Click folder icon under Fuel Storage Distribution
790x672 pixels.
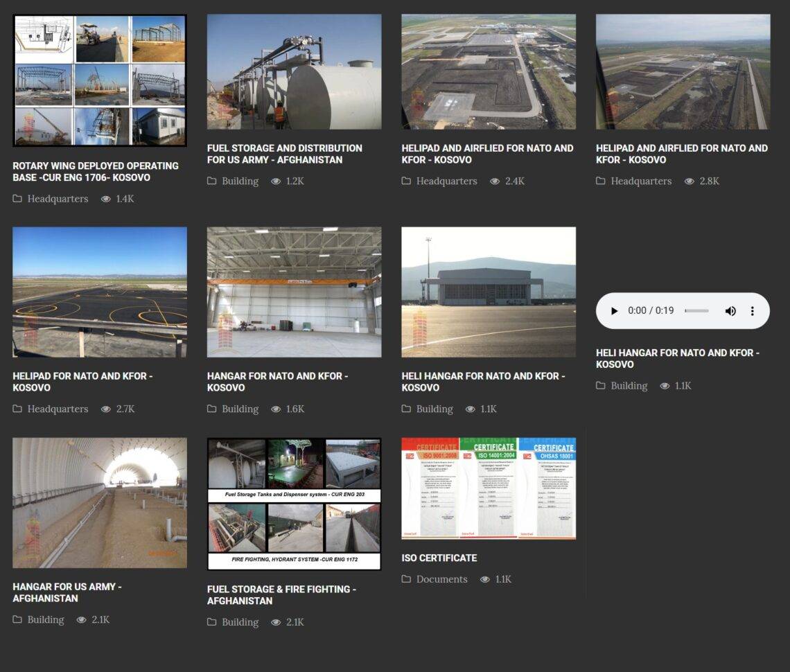click(212, 182)
